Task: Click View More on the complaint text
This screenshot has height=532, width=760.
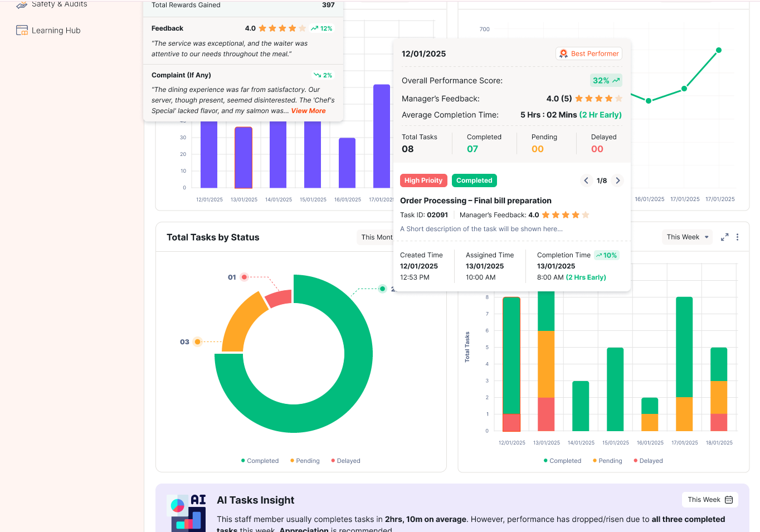Action: 308,111
